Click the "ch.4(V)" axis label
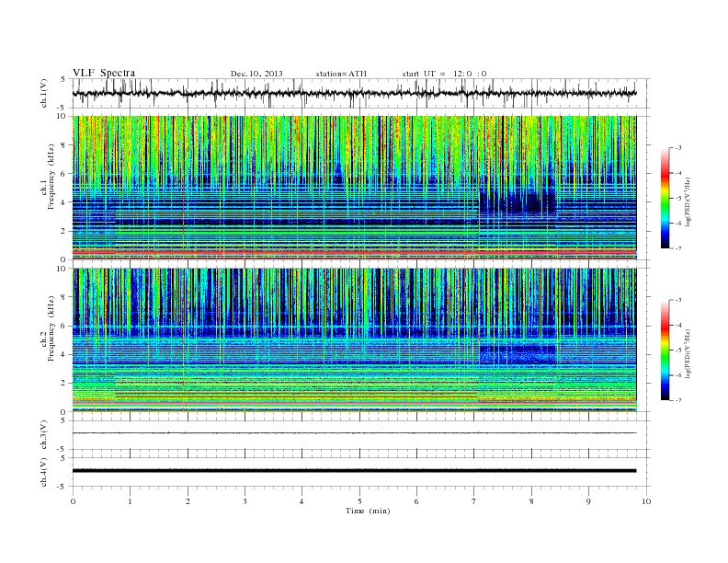 pos(44,472)
